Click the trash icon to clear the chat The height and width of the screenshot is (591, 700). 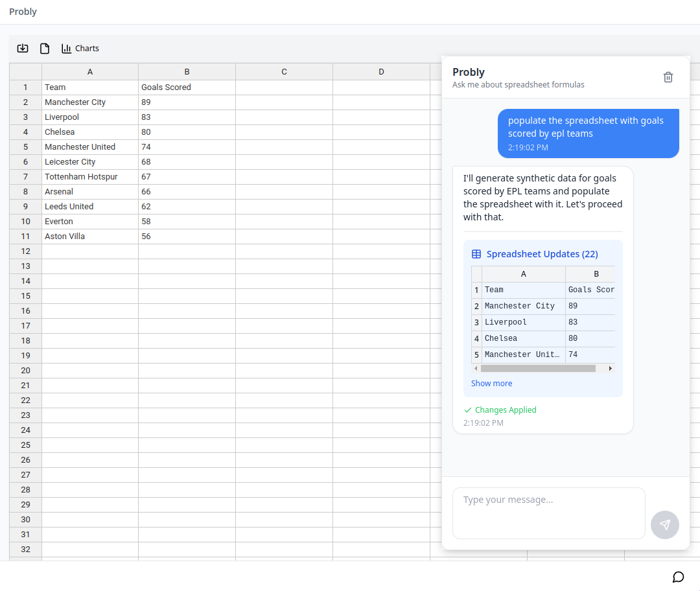668,77
